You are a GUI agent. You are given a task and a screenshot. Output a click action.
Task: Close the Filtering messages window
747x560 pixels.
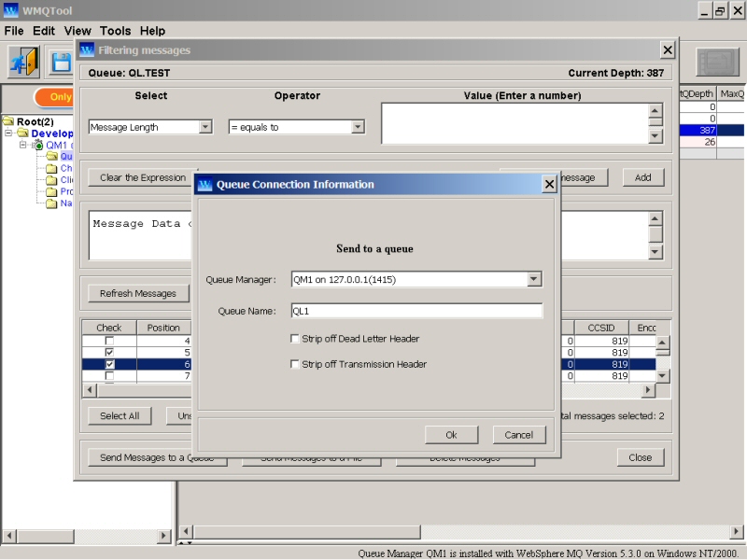[668, 49]
